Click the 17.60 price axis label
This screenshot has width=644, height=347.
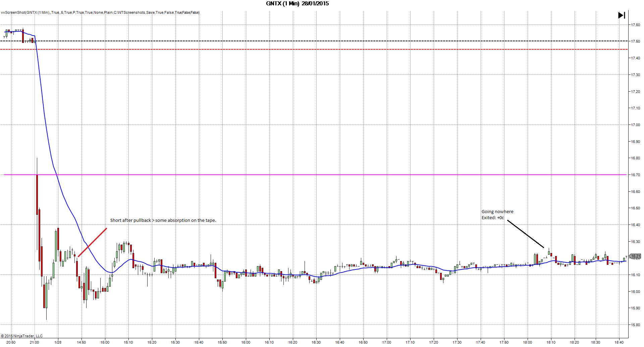click(x=636, y=25)
